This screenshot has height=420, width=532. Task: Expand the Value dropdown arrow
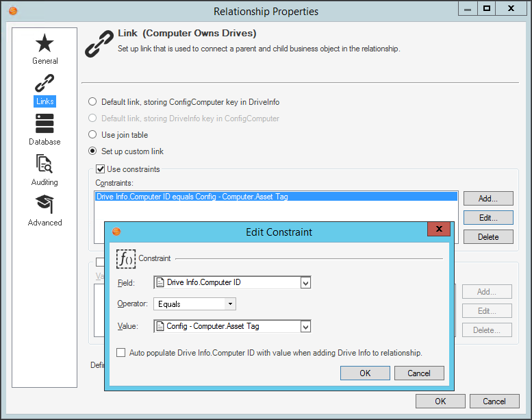point(305,327)
